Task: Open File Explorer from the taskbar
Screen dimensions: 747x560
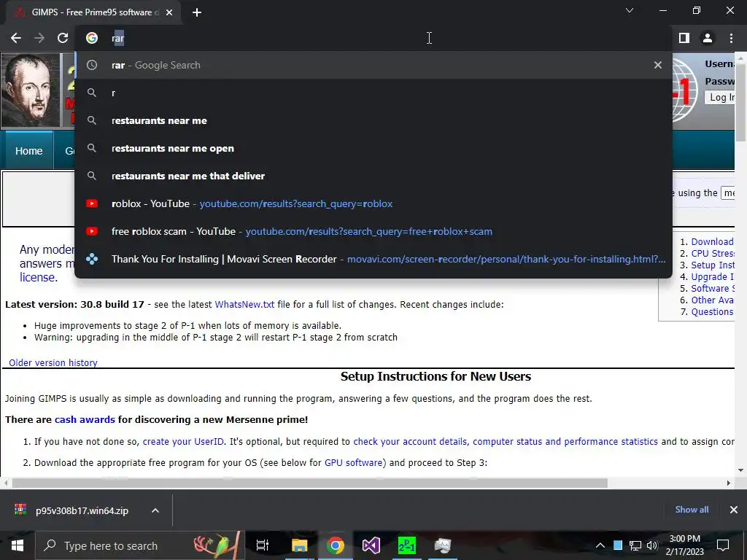Action: 300,545
